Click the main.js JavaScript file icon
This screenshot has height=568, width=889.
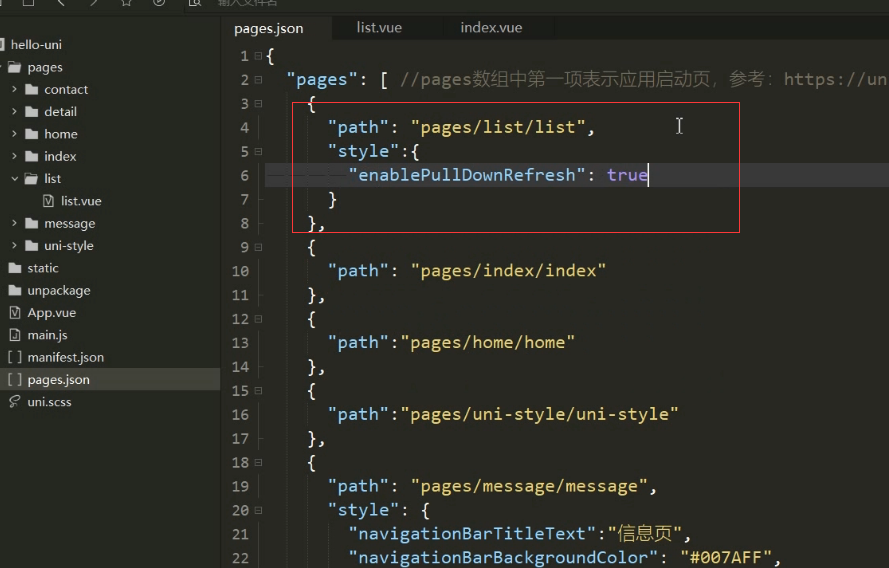click(x=15, y=335)
